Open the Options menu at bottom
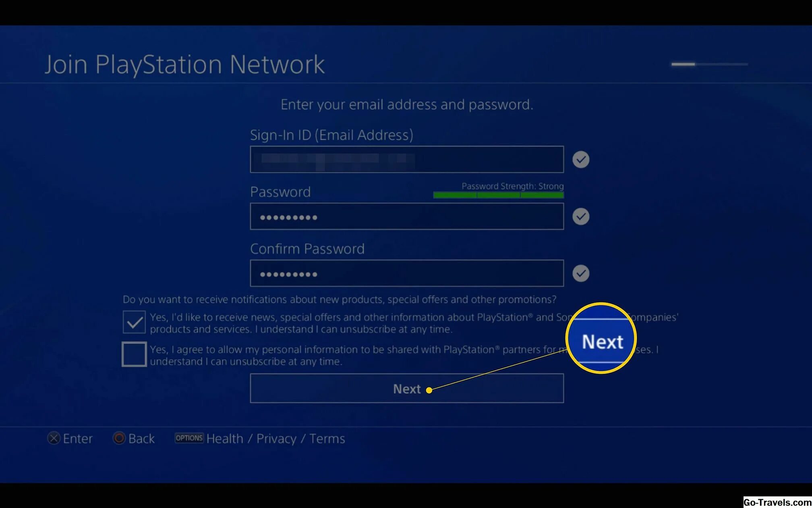The height and width of the screenshot is (508, 812). (x=189, y=438)
